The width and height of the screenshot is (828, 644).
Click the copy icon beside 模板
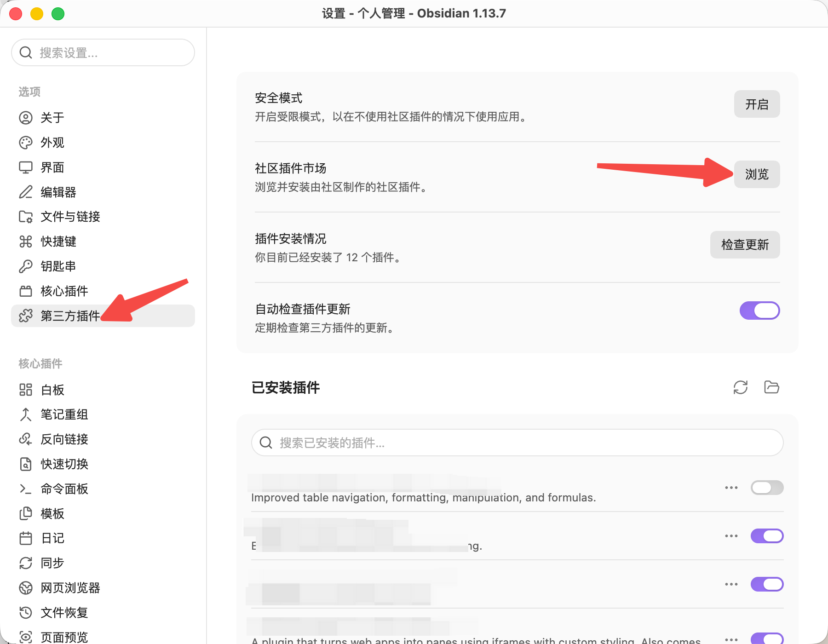pos(26,514)
